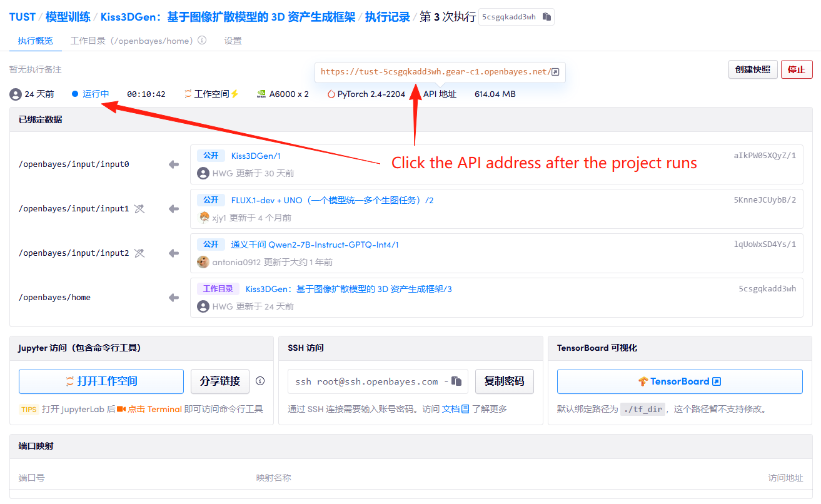Click the info icon beside 分享链接
The height and width of the screenshot is (504, 821).
click(260, 381)
